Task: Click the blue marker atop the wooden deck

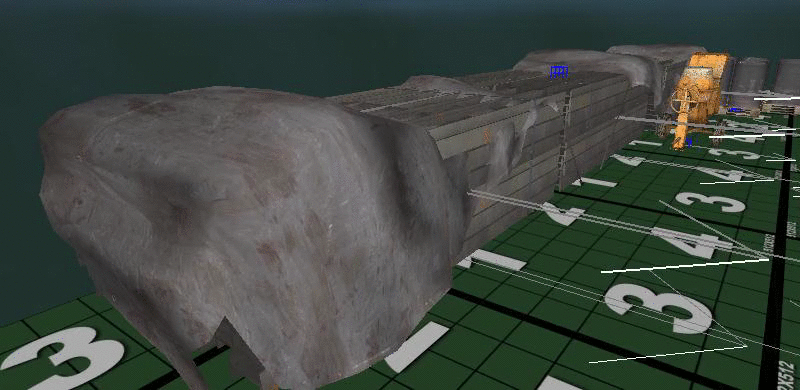Action: pyautogui.click(x=559, y=71)
